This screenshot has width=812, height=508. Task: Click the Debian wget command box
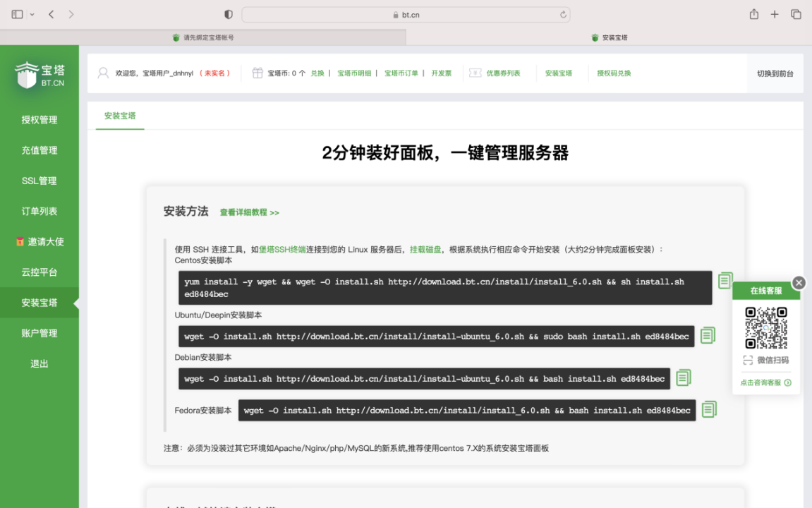[424, 379]
